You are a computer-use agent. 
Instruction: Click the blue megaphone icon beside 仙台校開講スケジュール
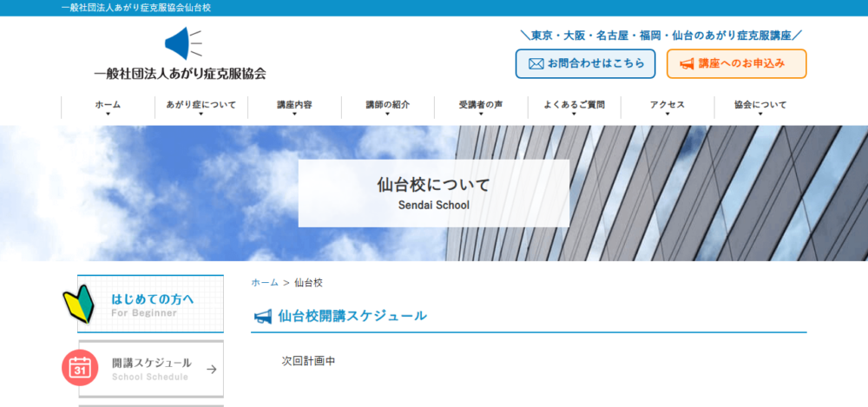tap(263, 317)
